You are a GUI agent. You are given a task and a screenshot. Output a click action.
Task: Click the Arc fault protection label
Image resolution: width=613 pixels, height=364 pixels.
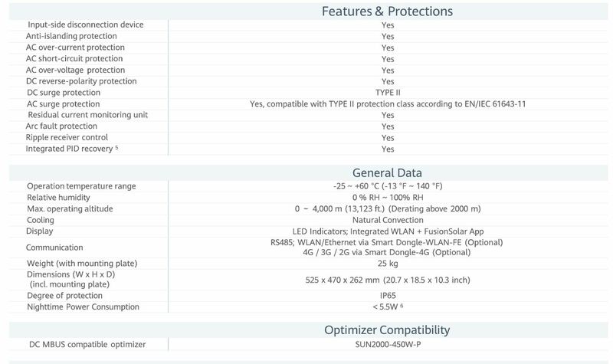[x=61, y=126]
